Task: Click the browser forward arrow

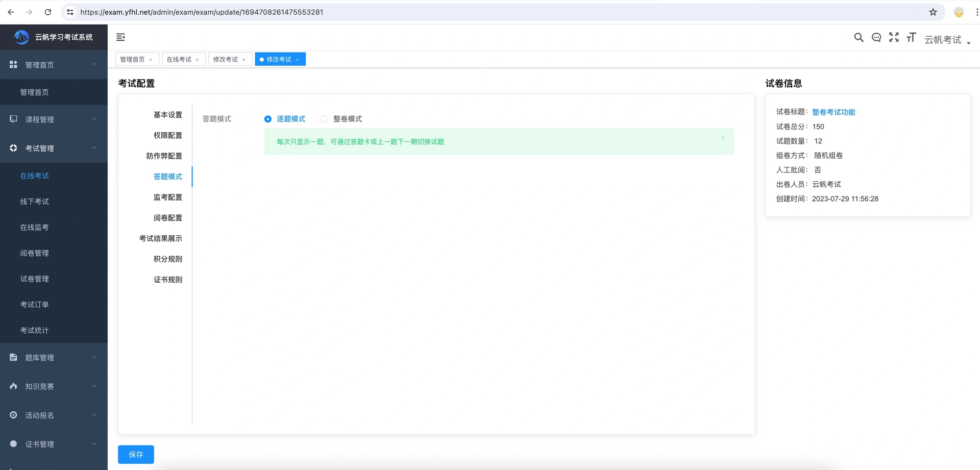Action: point(29,12)
